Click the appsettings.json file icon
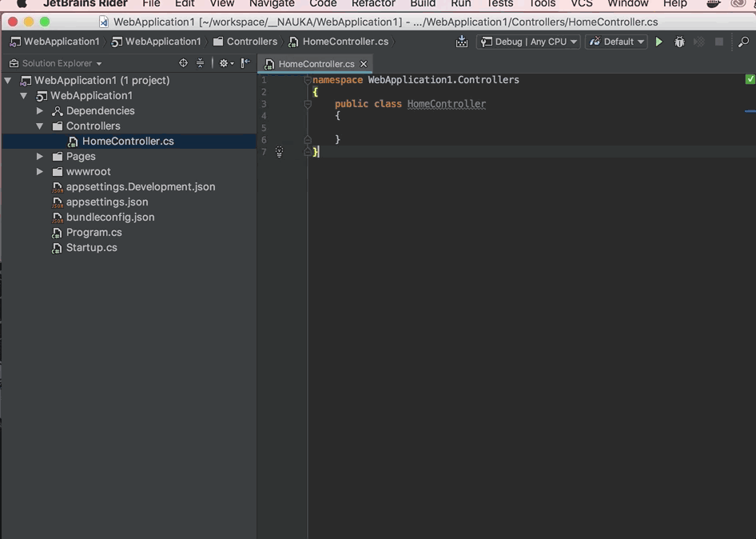This screenshot has height=539, width=756. [x=57, y=202]
